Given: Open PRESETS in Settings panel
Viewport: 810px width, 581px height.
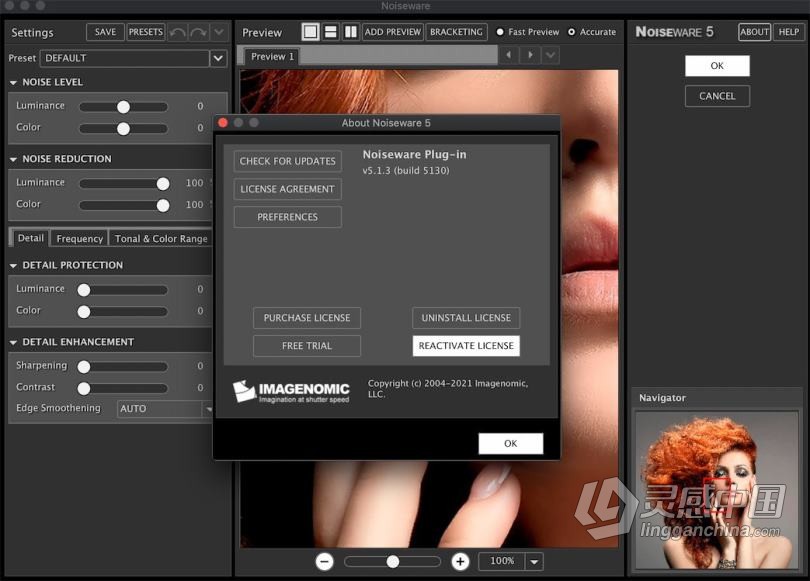Looking at the screenshot, I should tap(146, 32).
